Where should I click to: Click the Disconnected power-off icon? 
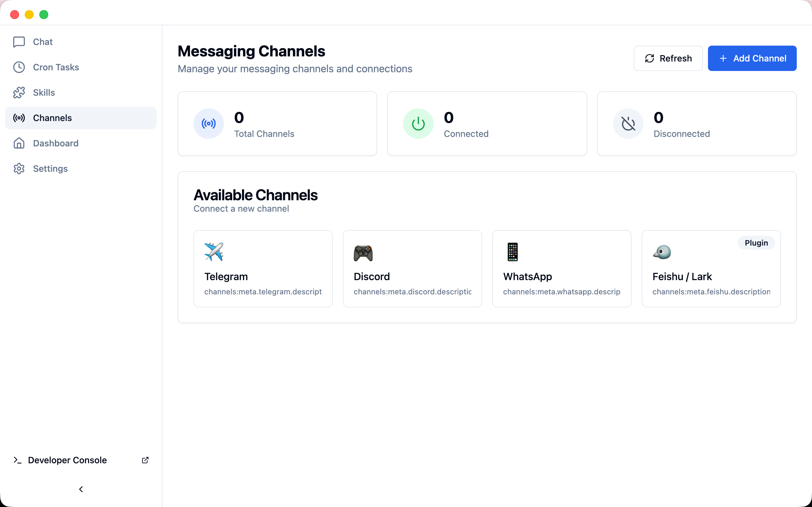click(x=628, y=123)
